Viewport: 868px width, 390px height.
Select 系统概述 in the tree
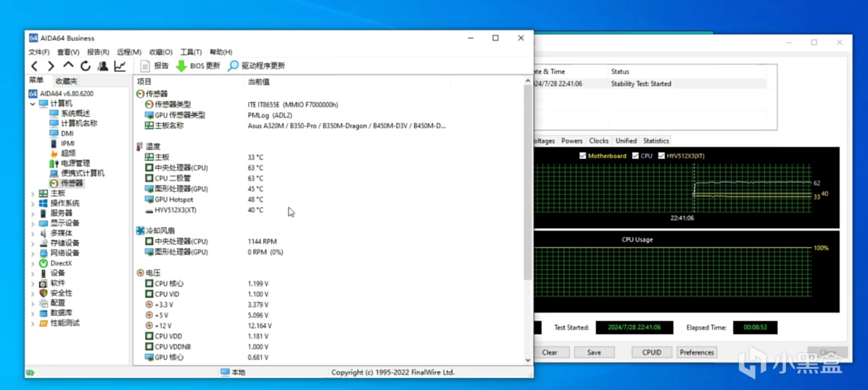(75, 113)
